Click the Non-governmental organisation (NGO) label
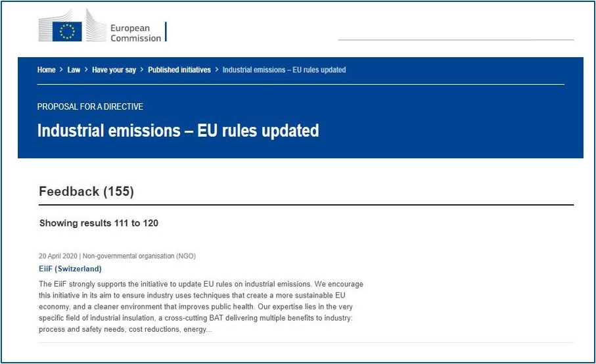This screenshot has width=596, height=364. tap(139, 256)
